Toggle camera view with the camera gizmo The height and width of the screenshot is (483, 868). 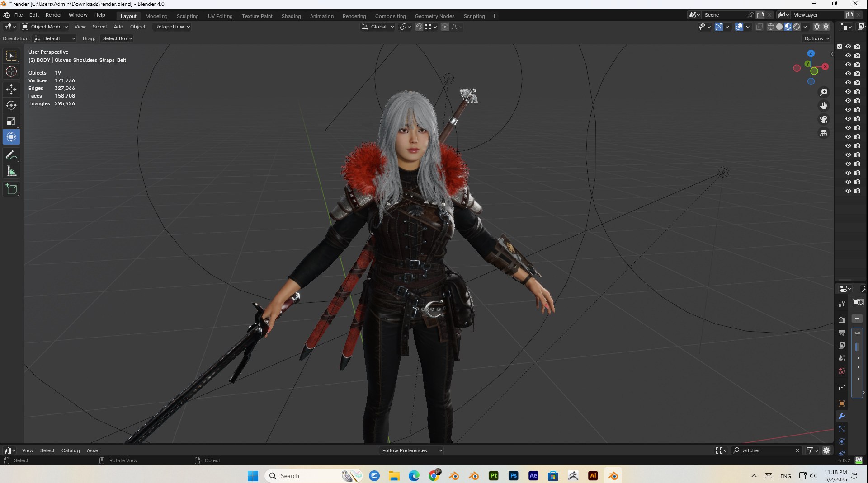(x=824, y=119)
